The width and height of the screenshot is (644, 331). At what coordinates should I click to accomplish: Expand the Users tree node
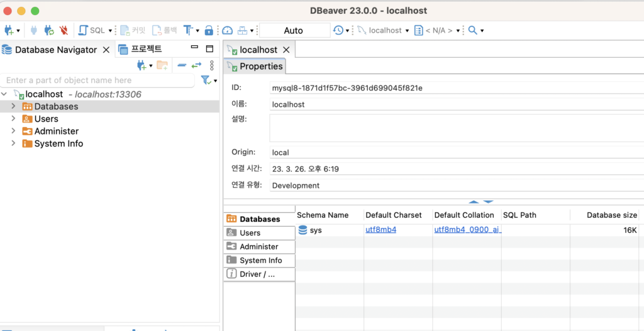coord(14,119)
